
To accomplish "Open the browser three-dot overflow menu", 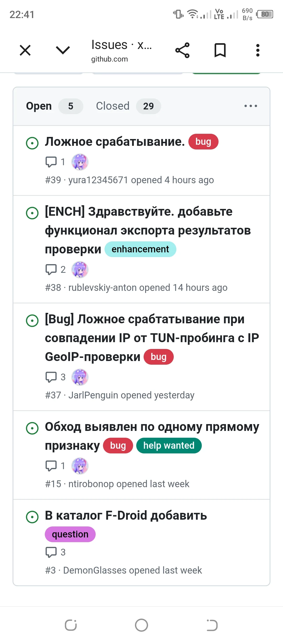I will point(258,50).
